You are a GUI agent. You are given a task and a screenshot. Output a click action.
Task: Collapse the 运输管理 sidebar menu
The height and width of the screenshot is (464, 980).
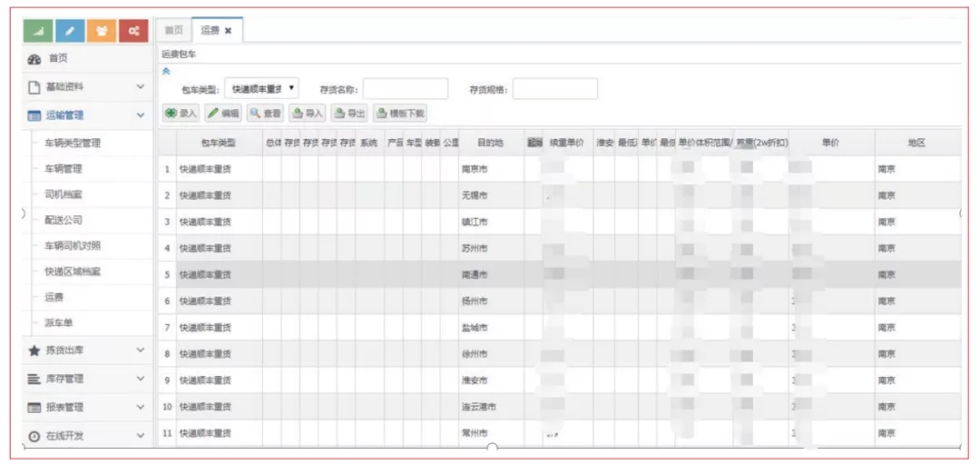[x=87, y=115]
